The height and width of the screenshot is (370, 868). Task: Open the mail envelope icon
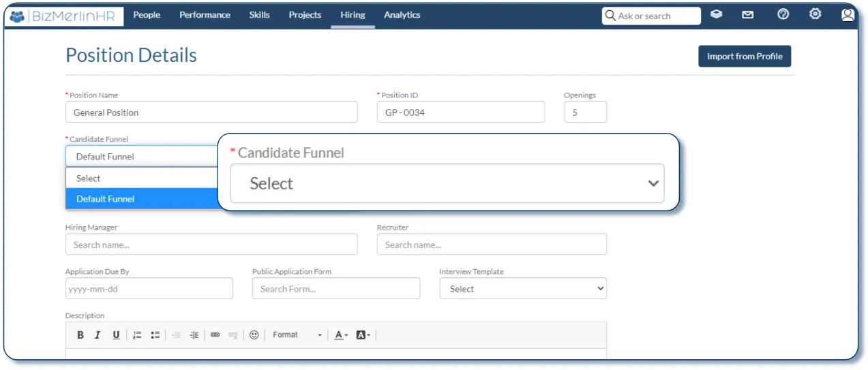pyautogui.click(x=748, y=14)
